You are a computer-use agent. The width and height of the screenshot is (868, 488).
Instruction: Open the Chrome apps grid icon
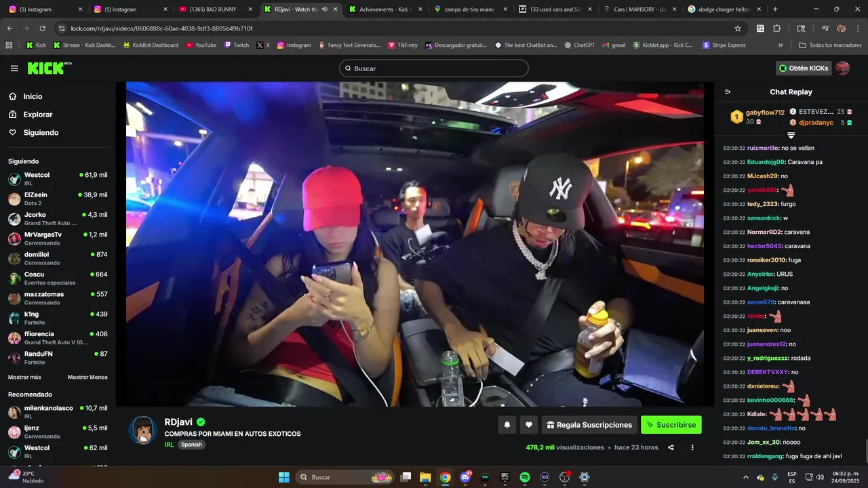(9, 45)
